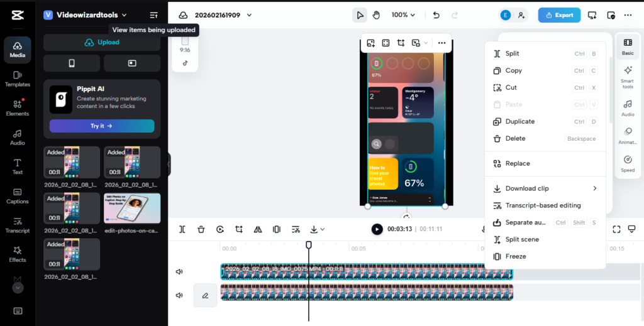Collapse the media panel handle
This screenshot has width=644, height=326.
tap(169, 164)
